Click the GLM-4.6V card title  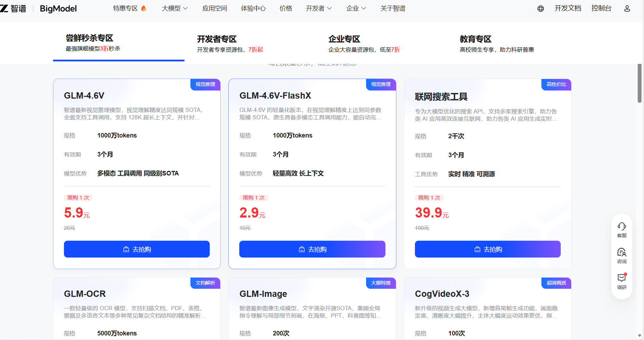[x=84, y=95]
